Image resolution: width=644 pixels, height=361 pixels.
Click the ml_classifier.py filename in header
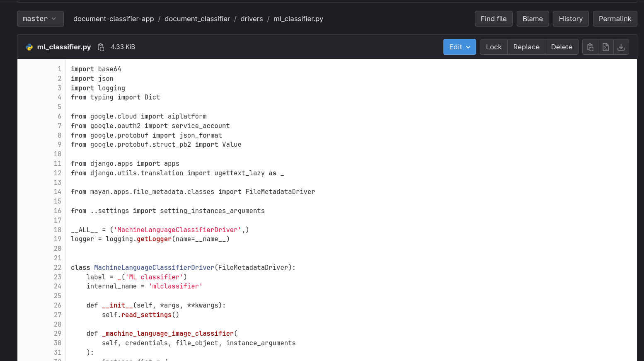point(64,47)
